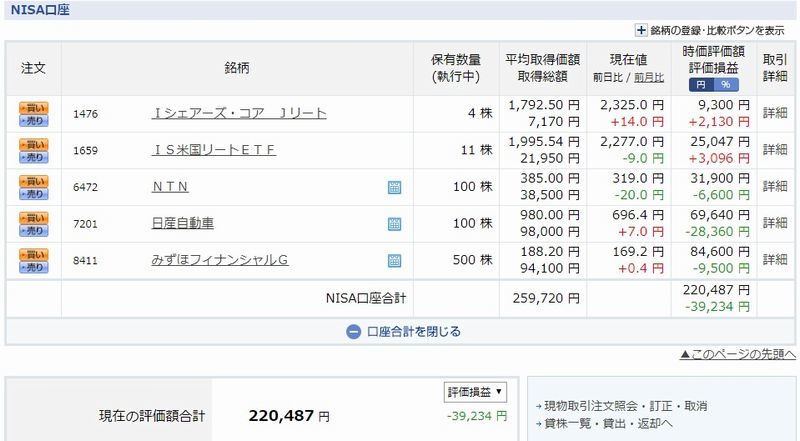
Task: Click the 平均取得価額 column header
Action: 542,60
